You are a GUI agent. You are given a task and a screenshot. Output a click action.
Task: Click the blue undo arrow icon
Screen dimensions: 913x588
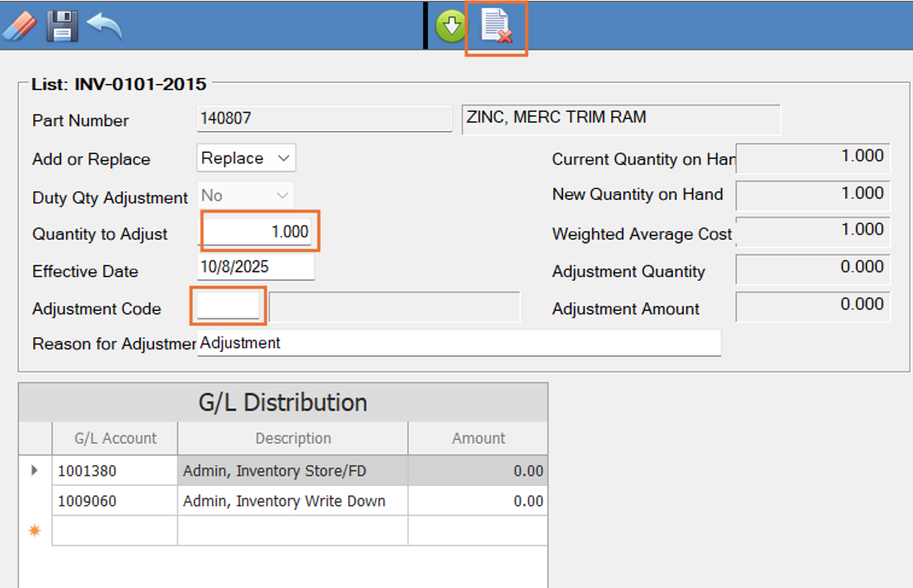click(104, 26)
